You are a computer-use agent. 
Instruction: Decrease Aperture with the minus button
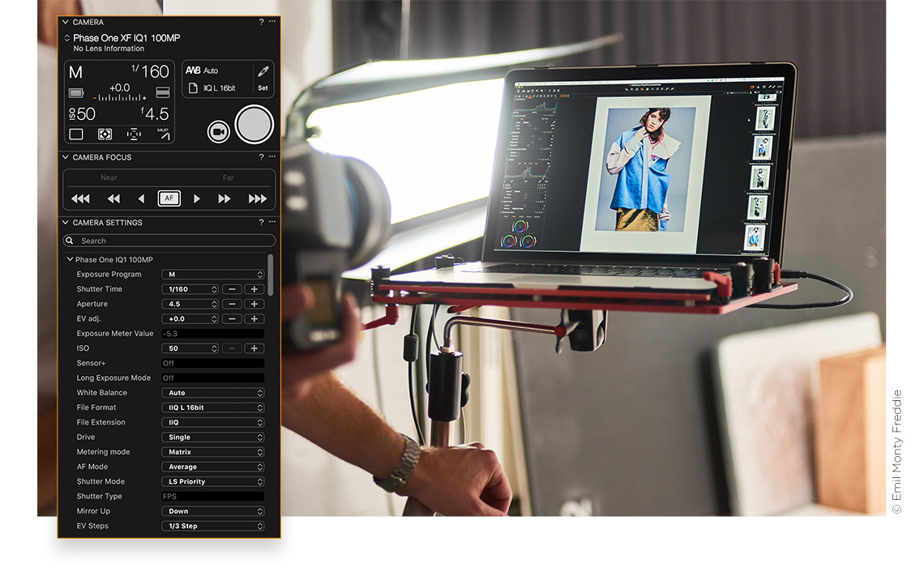click(x=232, y=304)
